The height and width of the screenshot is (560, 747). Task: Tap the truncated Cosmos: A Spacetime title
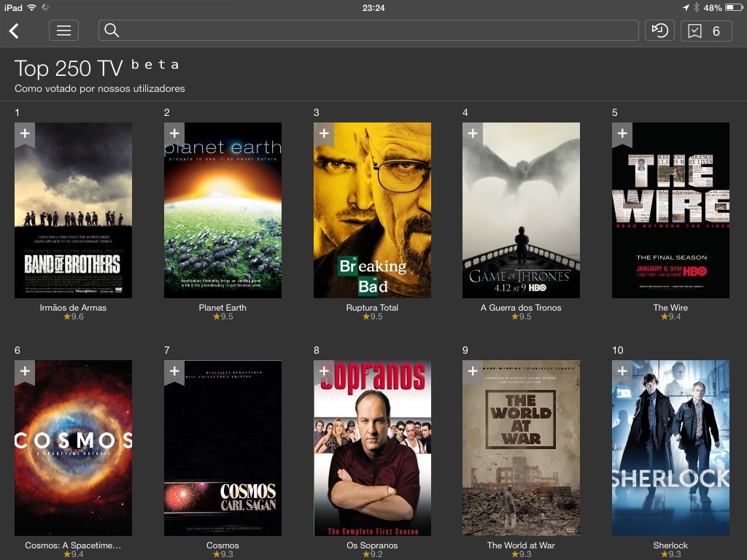click(73, 545)
